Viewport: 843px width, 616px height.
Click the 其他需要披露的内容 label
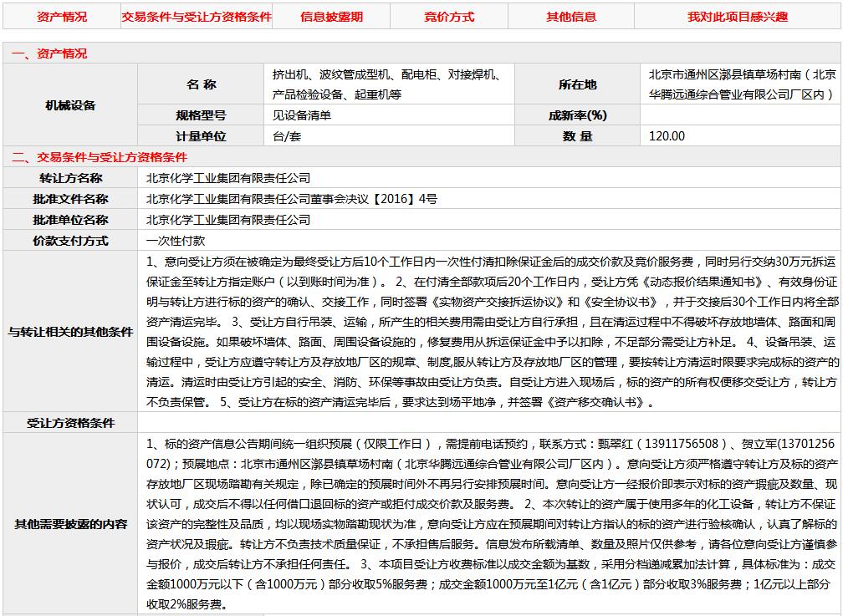coord(70,525)
